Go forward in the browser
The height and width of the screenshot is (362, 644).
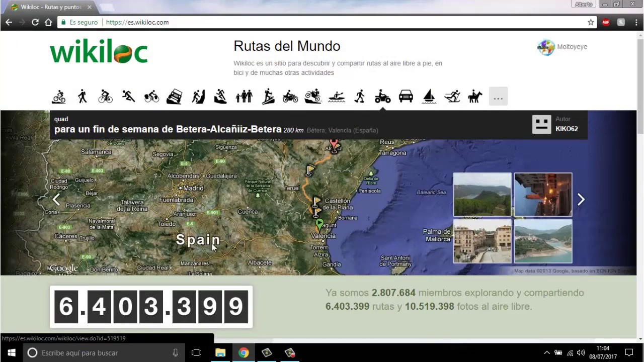(x=22, y=22)
